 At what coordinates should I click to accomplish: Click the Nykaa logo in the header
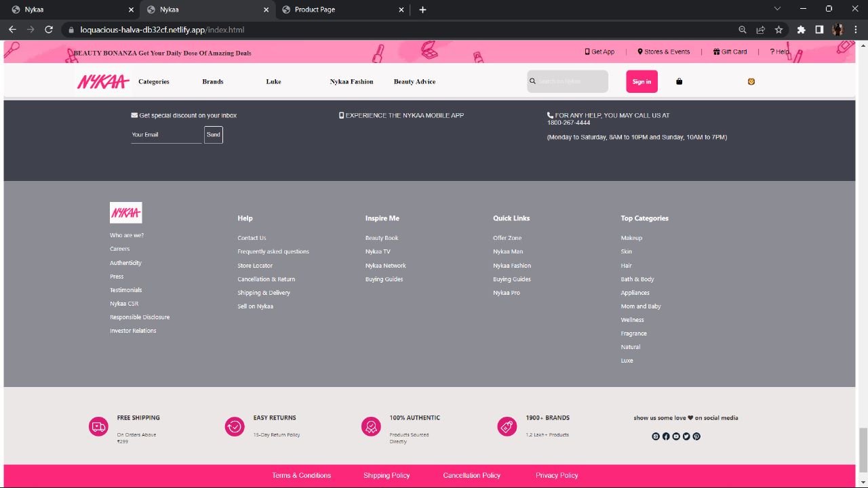(x=103, y=81)
